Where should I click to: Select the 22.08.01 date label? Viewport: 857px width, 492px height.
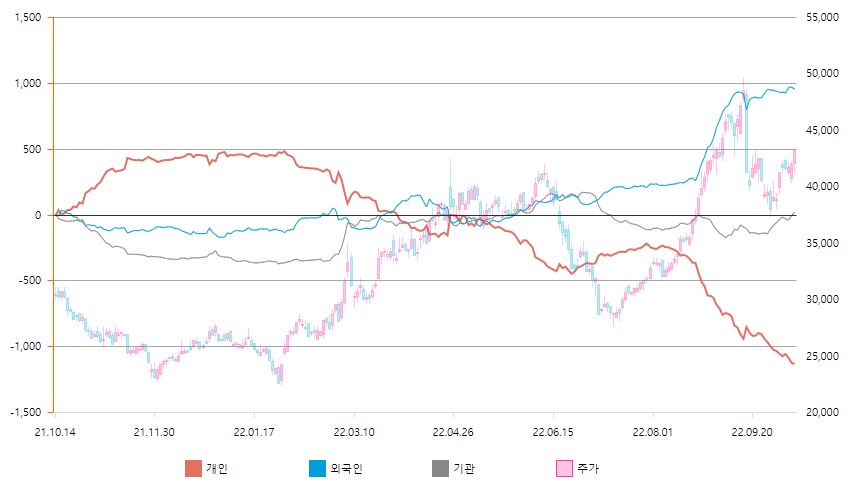(653, 432)
